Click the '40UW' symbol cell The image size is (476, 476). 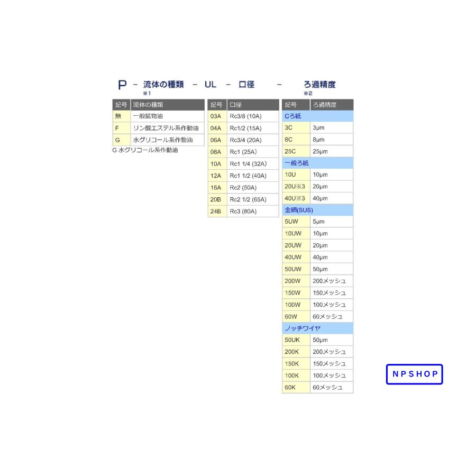pyautogui.click(x=296, y=257)
